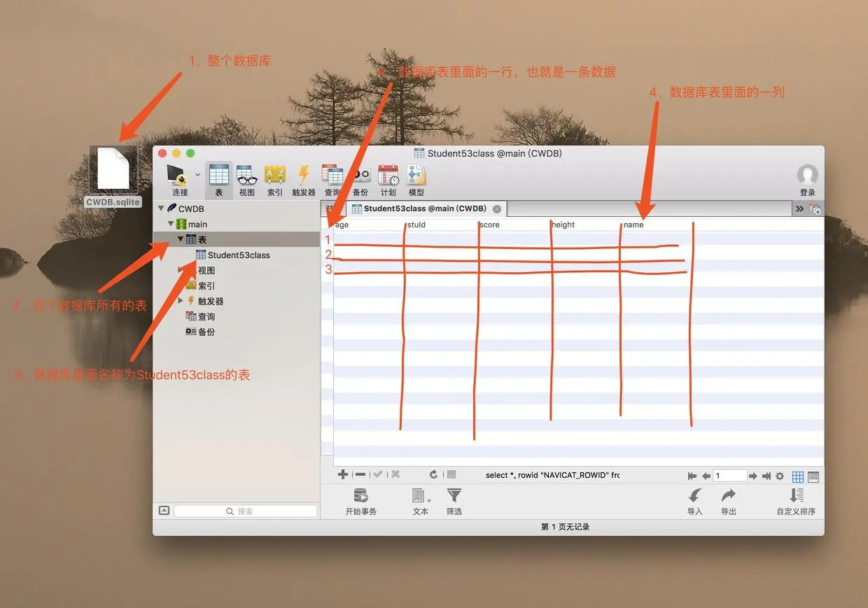Viewport: 868px width, 608px height.
Task: Collapse the main database tree node
Action: coord(171,223)
